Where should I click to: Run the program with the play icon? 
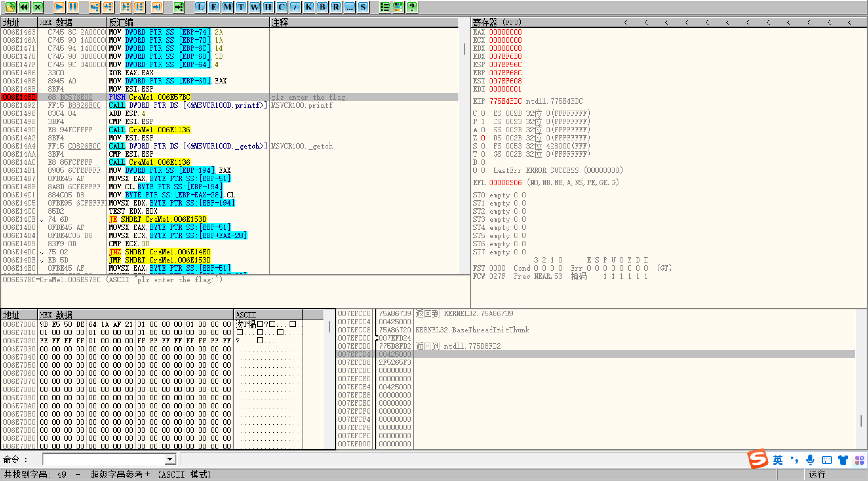59,7
